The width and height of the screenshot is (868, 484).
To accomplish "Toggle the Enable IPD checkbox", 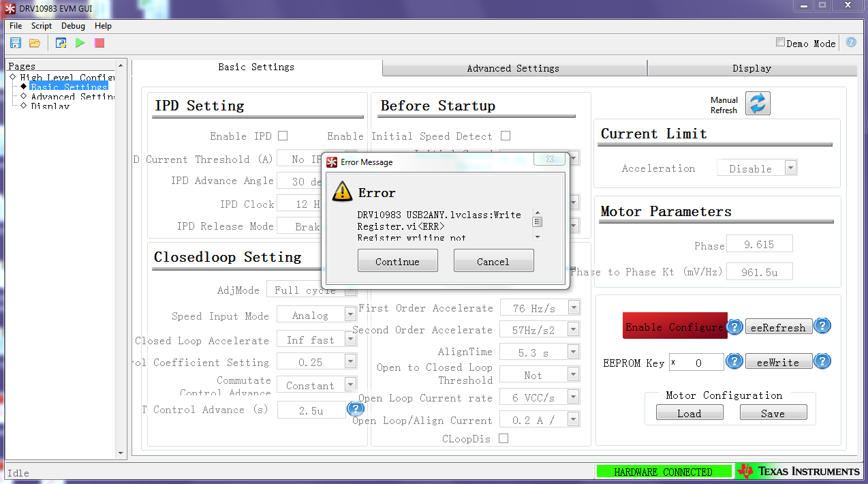I will tap(283, 136).
